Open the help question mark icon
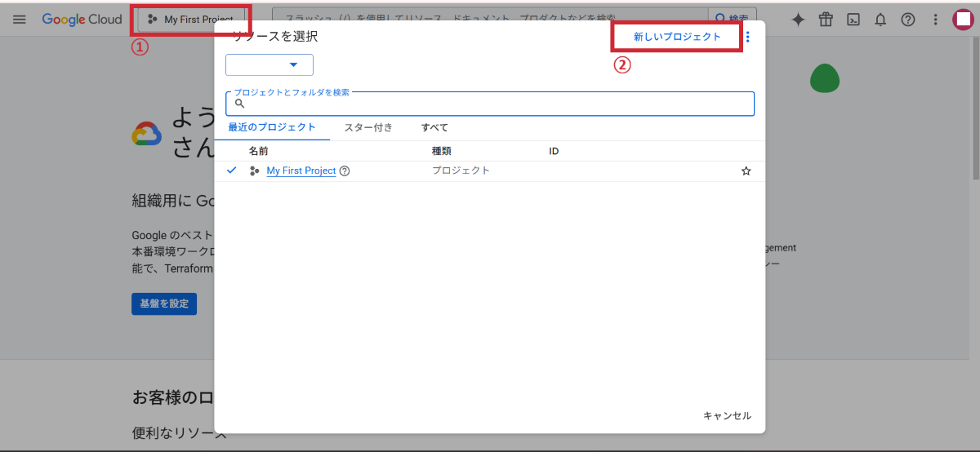 click(x=907, y=20)
